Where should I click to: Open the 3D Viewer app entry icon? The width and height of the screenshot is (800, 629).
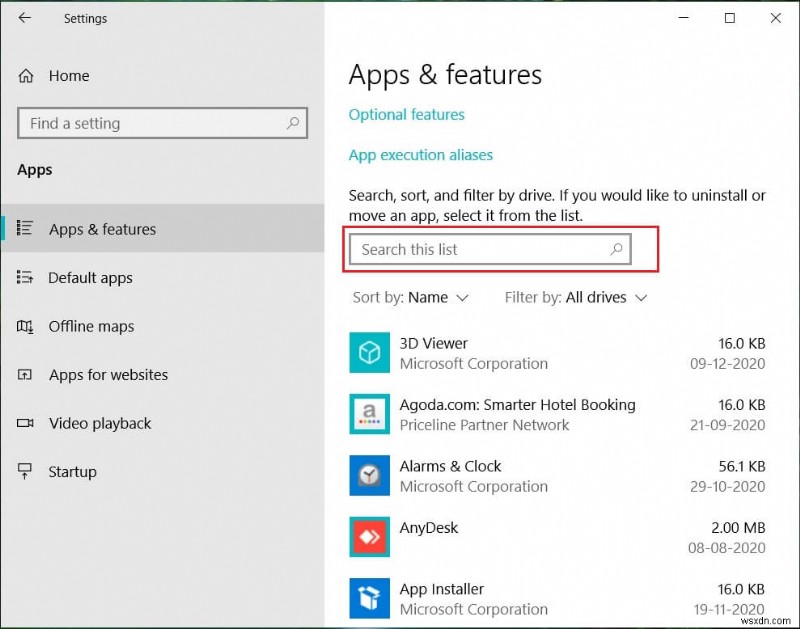pos(369,352)
